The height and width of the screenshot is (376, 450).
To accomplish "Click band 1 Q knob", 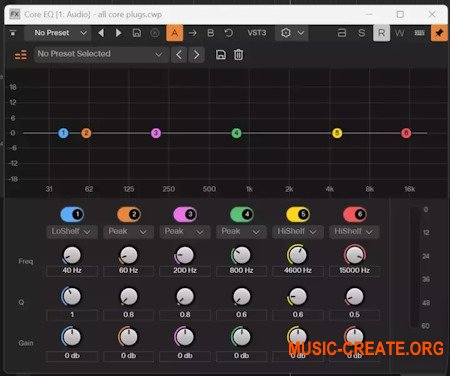I will click(x=72, y=296).
